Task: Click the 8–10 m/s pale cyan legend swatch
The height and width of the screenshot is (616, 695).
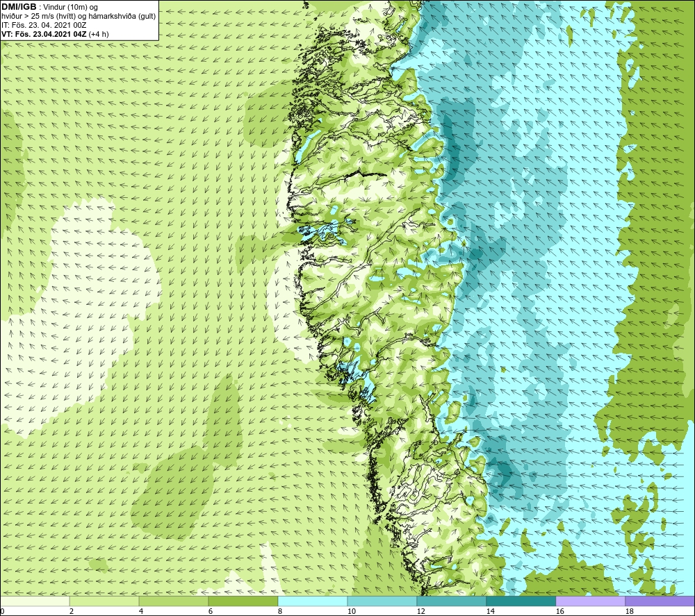Action: [313, 601]
